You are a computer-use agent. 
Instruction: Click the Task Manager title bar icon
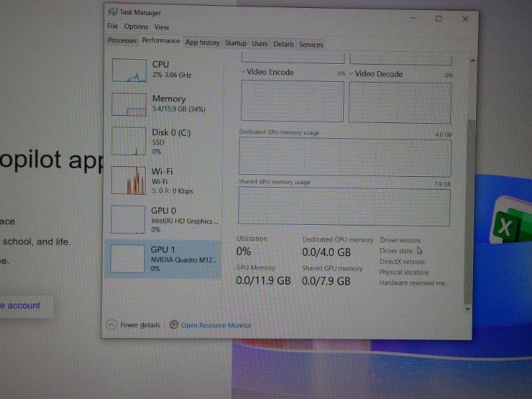[112, 12]
